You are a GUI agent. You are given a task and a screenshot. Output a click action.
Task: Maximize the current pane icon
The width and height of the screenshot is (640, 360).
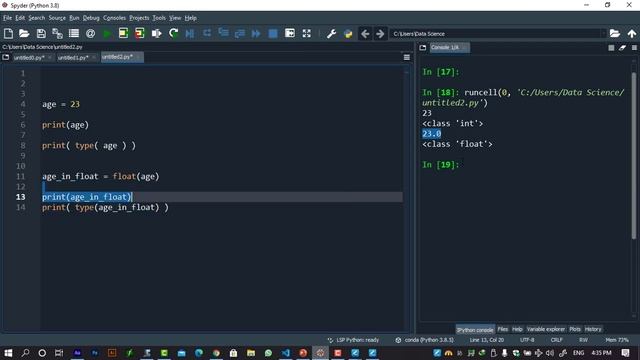tap(290, 33)
